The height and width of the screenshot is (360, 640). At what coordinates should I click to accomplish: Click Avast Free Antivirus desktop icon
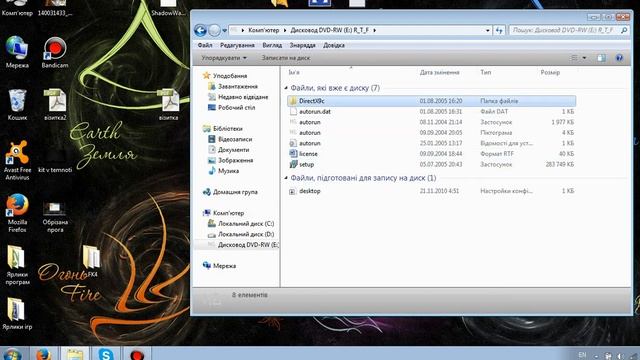pos(17,160)
